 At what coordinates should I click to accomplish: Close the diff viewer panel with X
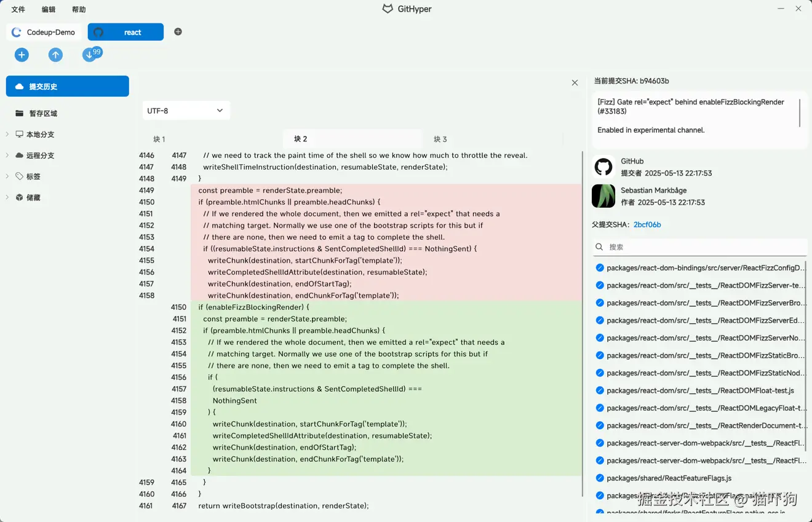click(x=575, y=83)
